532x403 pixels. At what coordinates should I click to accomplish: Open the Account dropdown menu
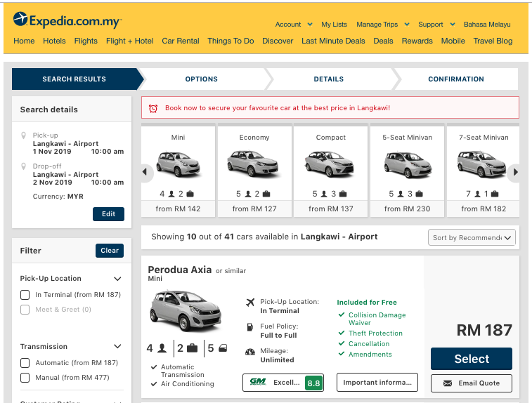coord(294,25)
